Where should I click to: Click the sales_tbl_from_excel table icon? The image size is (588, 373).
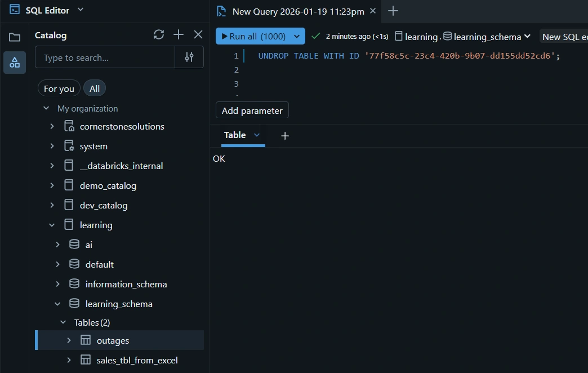pyautogui.click(x=86, y=360)
